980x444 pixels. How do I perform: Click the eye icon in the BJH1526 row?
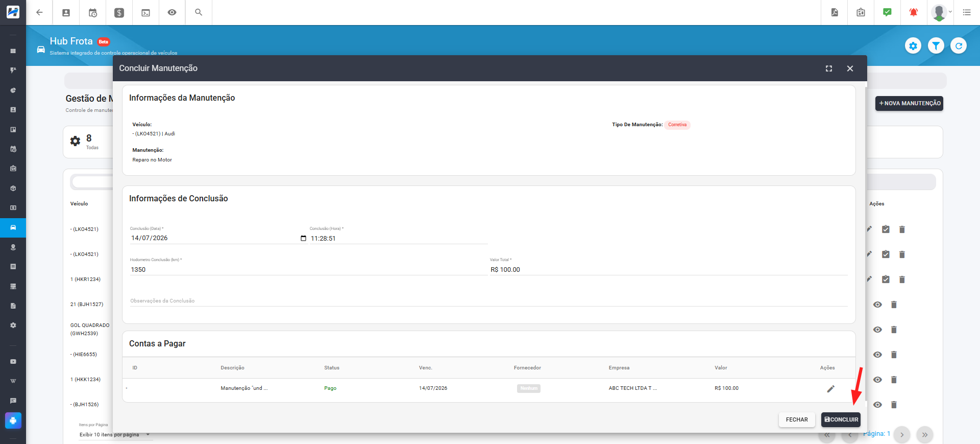tap(877, 405)
